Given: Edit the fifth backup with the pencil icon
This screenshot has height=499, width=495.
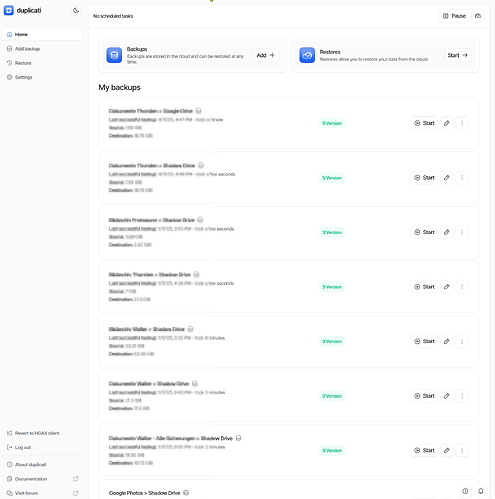Looking at the screenshot, I should [446, 341].
